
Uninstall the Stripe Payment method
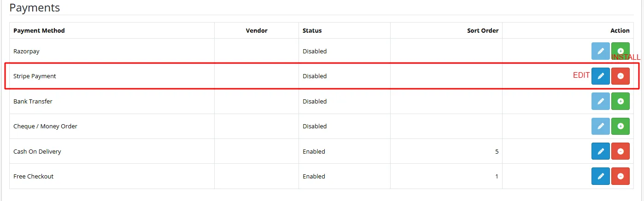click(x=620, y=76)
